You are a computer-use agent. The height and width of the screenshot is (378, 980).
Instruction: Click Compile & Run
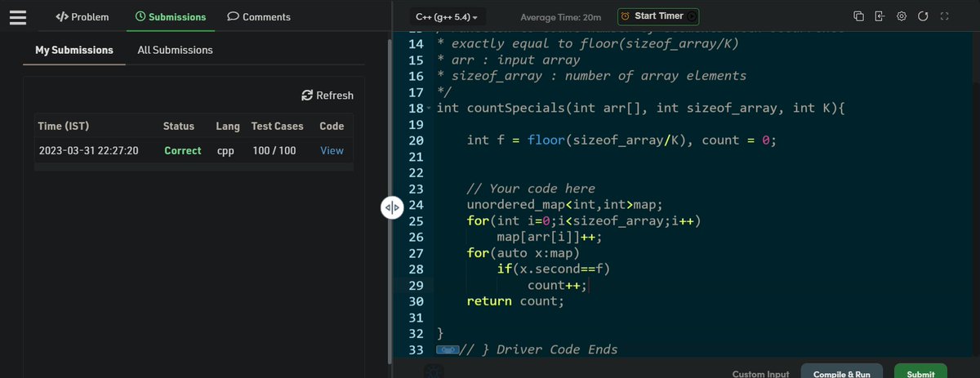pos(841,372)
